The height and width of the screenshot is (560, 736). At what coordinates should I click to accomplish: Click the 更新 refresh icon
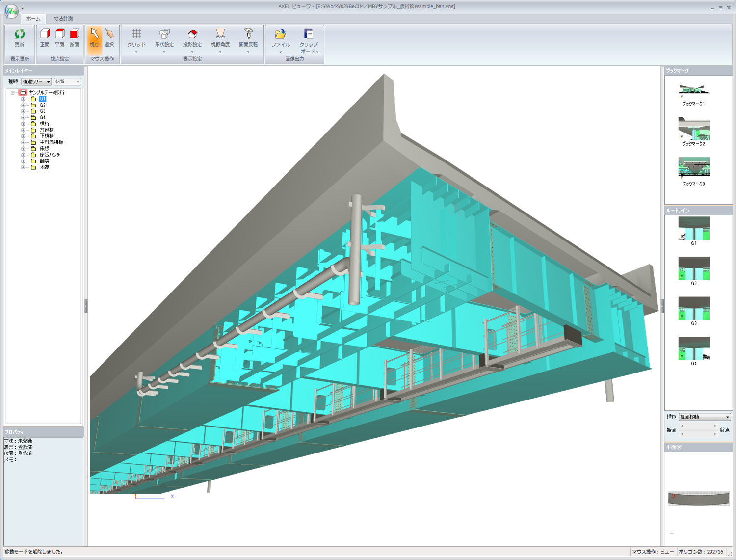(x=19, y=38)
